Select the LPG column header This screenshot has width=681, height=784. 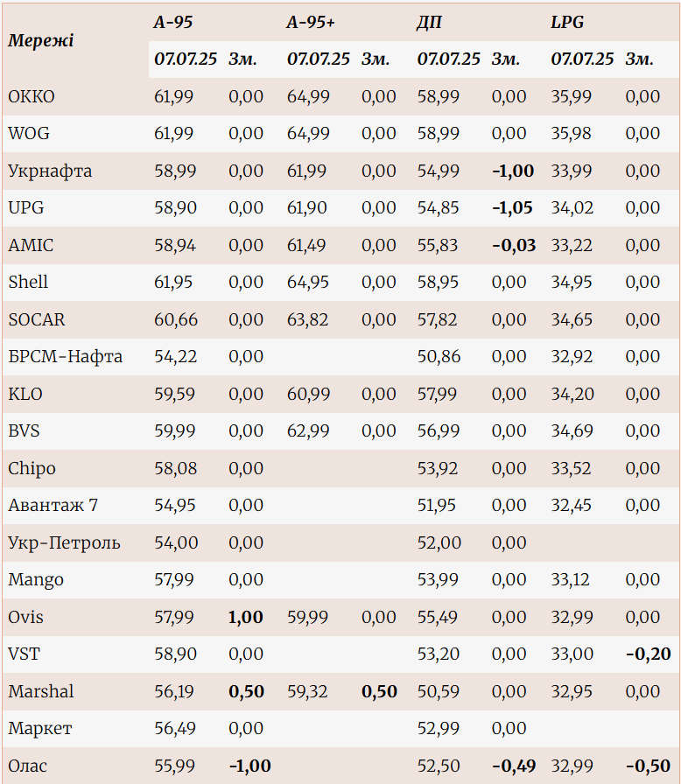click(567, 23)
